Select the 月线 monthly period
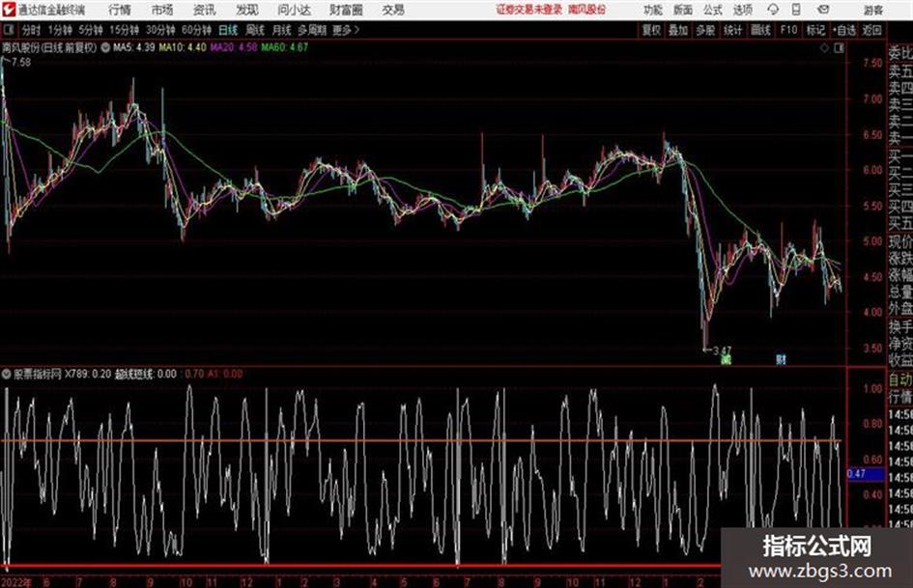Viewport: 913px width, 588px height. click(282, 30)
